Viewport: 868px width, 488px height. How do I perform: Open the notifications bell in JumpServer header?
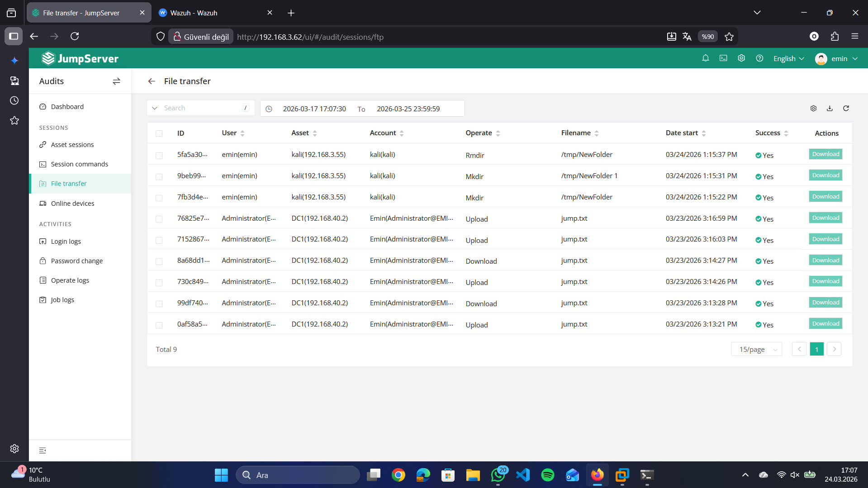tap(705, 58)
